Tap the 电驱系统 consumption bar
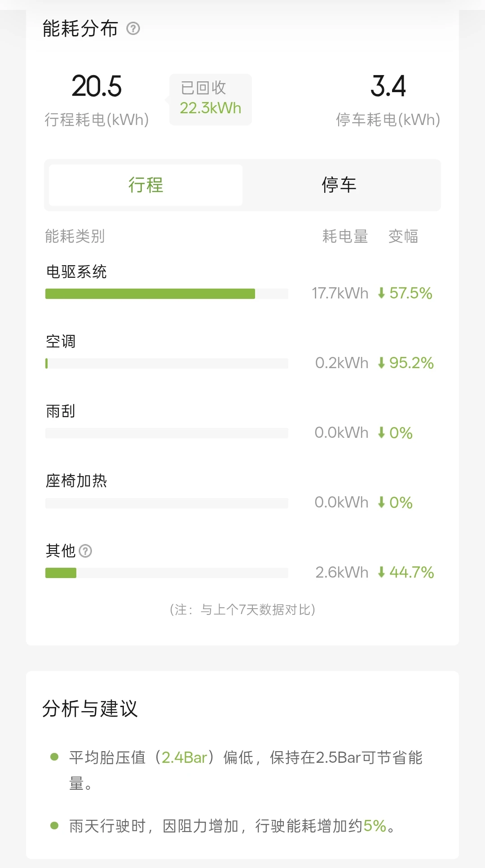Viewport: 485px width, 868px height. (x=167, y=294)
